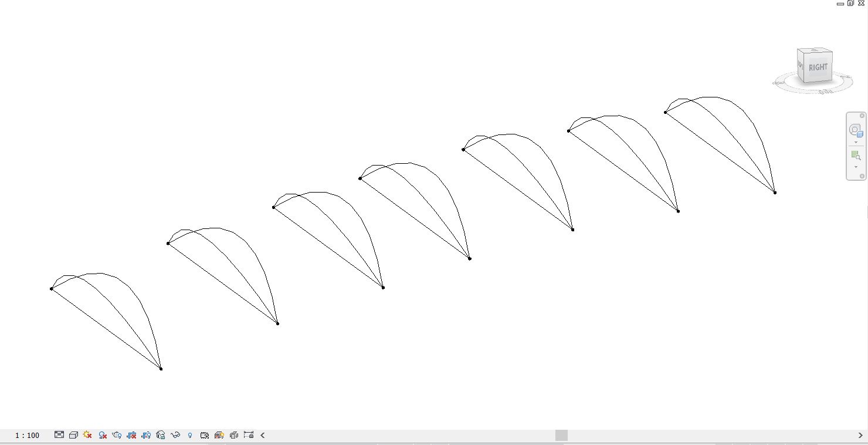Open the rendering dialog teapot icon

click(x=117, y=435)
